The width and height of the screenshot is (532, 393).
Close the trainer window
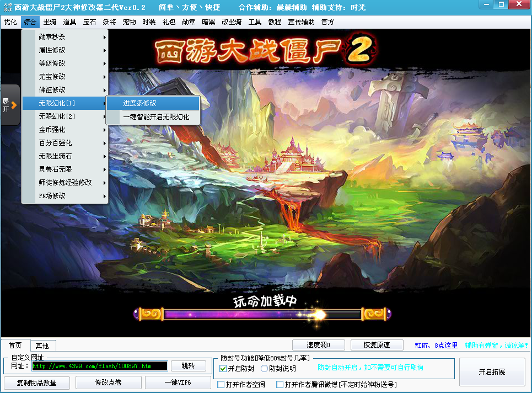coord(519,4)
